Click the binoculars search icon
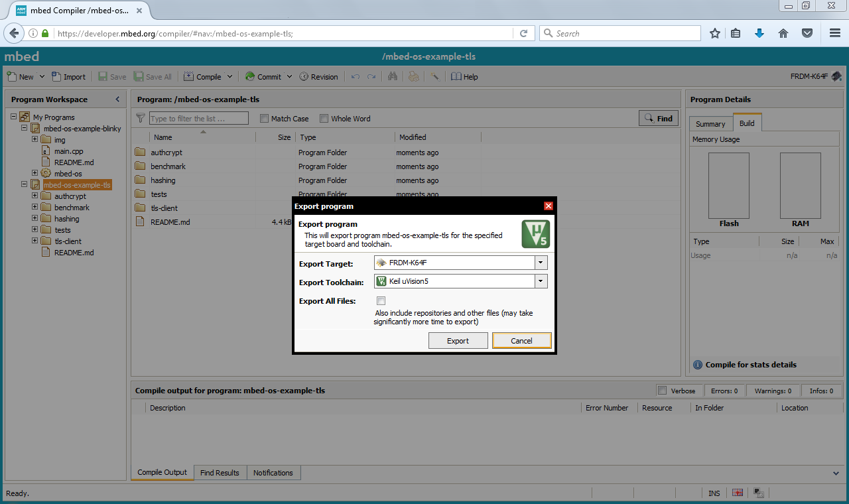 point(393,77)
